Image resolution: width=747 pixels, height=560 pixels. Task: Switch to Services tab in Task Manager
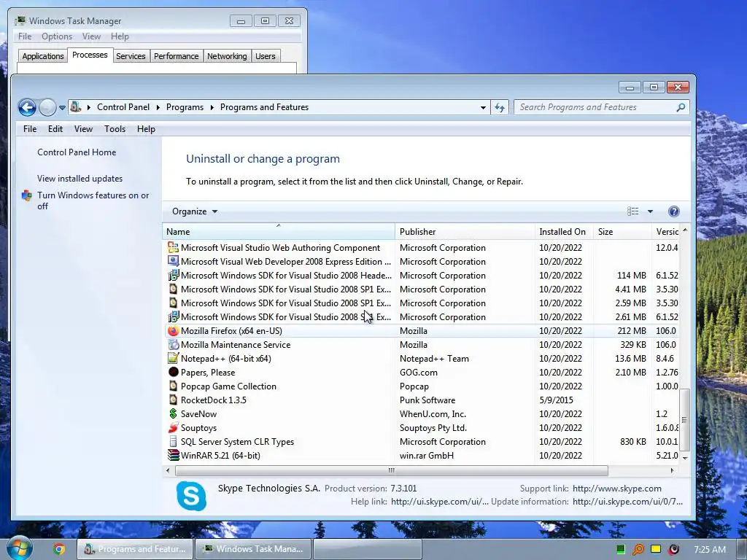tap(131, 56)
